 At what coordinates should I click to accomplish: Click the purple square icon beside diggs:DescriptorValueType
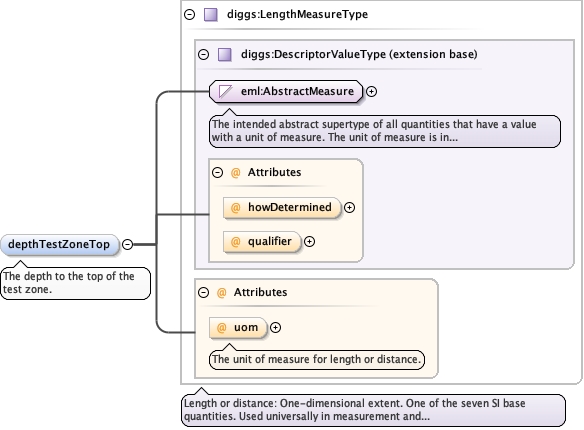coord(225,54)
